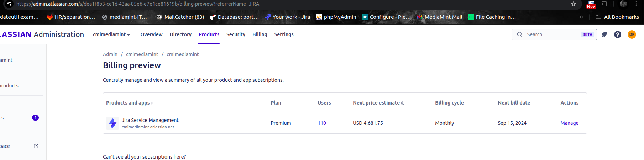The height and width of the screenshot is (160, 644).
Task: Click the USD 4,681.75 price cell
Action: coord(368,123)
